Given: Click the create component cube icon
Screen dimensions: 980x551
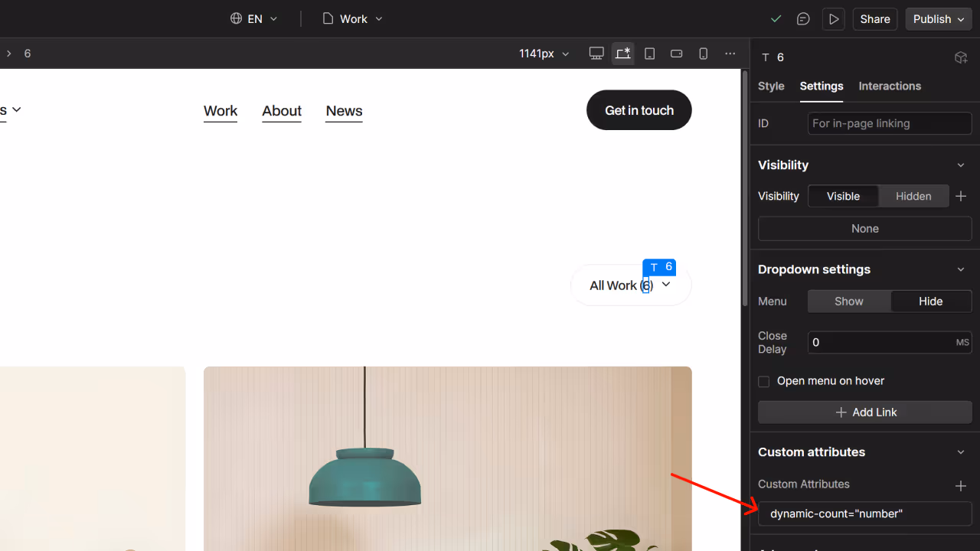Looking at the screenshot, I should tap(961, 57).
